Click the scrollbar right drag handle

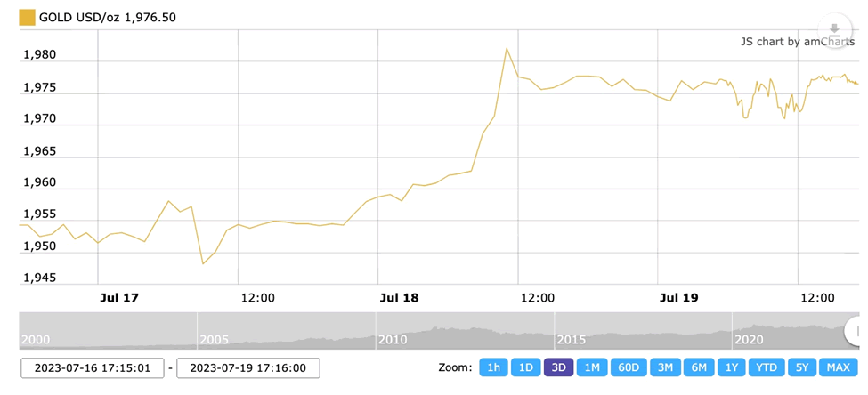pos(853,331)
